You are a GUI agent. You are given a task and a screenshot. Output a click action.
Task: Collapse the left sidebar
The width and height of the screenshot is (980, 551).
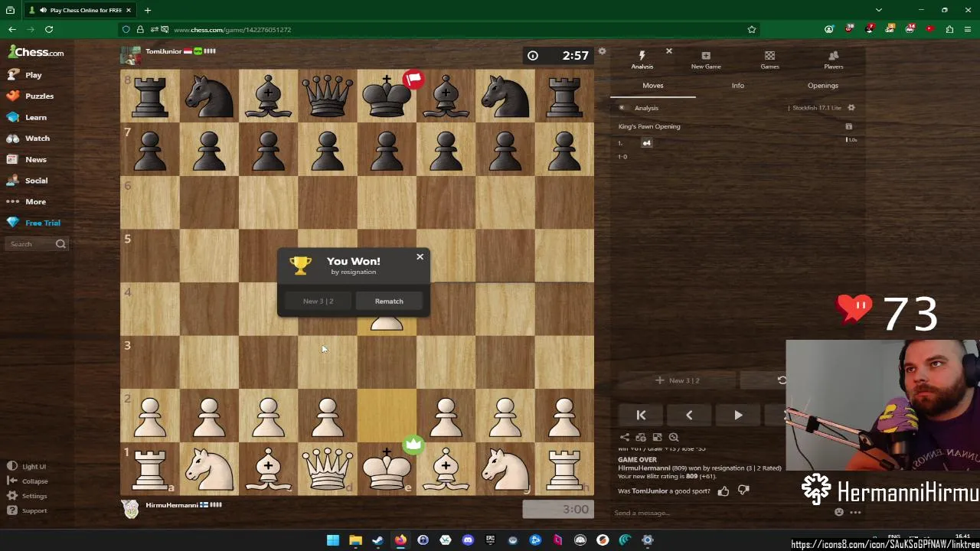pos(28,481)
